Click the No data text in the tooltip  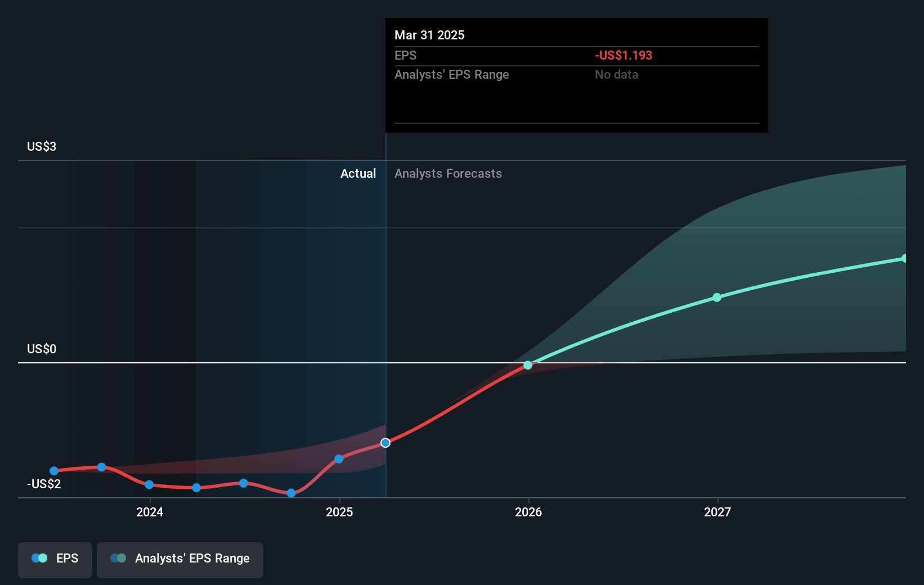[617, 74]
